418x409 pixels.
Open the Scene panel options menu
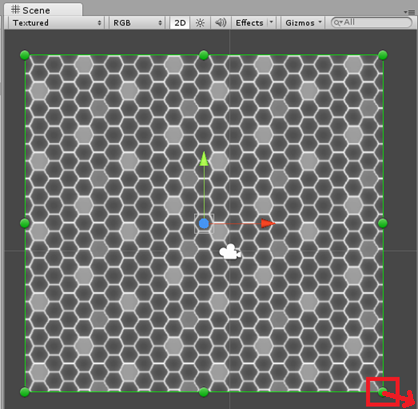pyautogui.click(x=410, y=12)
